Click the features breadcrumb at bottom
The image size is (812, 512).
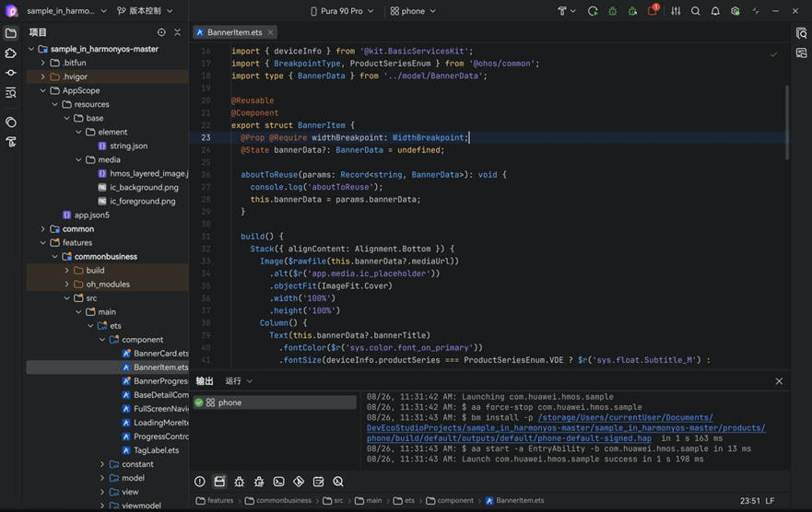[215, 500]
